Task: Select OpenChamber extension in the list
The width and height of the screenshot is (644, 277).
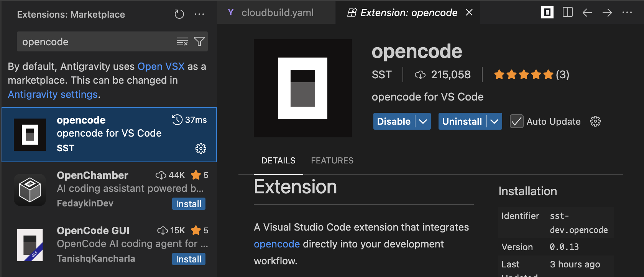Action: click(109, 190)
